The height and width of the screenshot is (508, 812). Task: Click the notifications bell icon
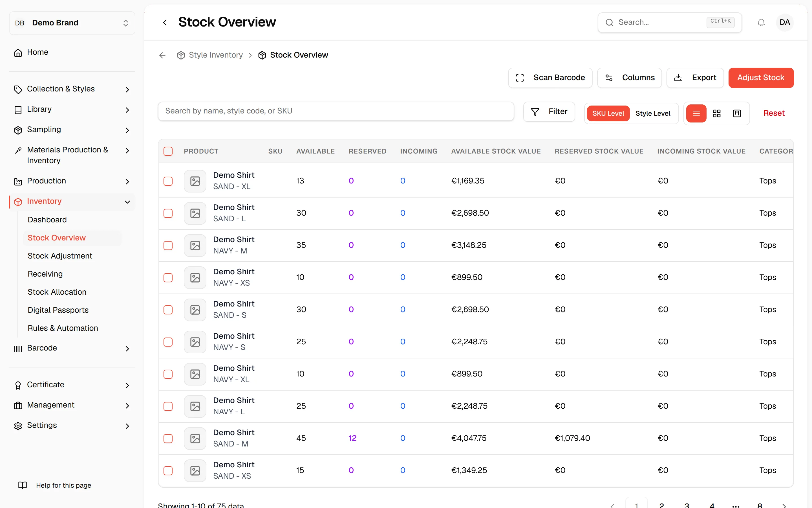point(761,23)
